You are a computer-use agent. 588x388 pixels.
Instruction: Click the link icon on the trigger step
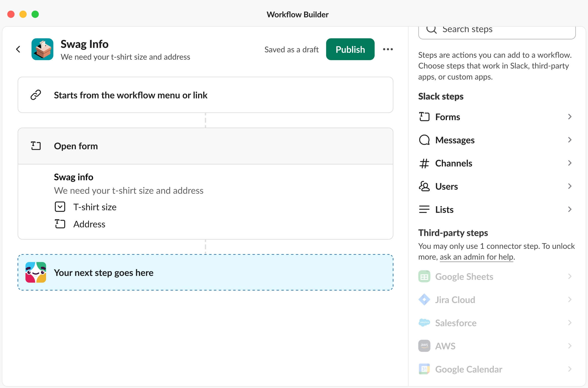36,95
